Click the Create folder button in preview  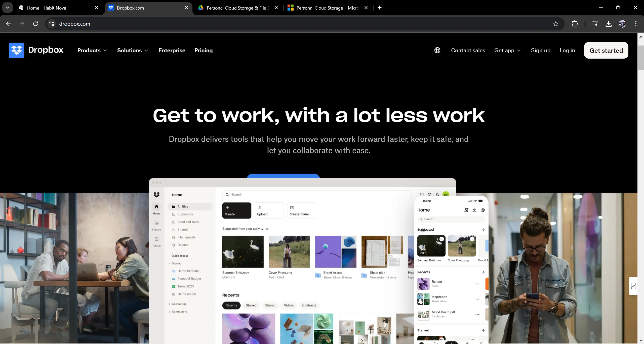pyautogui.click(x=302, y=210)
